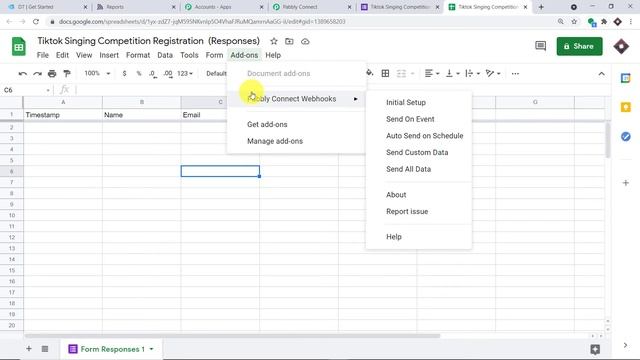640x360 pixels.
Task: Open the name box dropdown
Action: (48, 90)
